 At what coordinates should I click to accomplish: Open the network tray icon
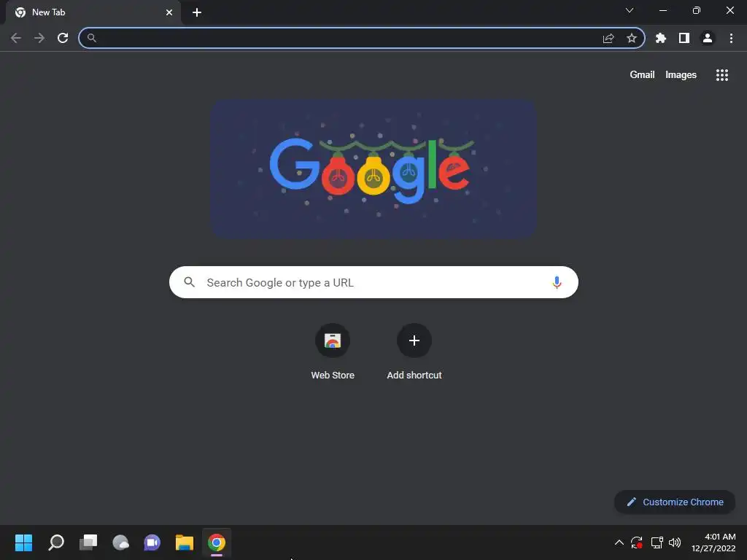click(x=657, y=542)
